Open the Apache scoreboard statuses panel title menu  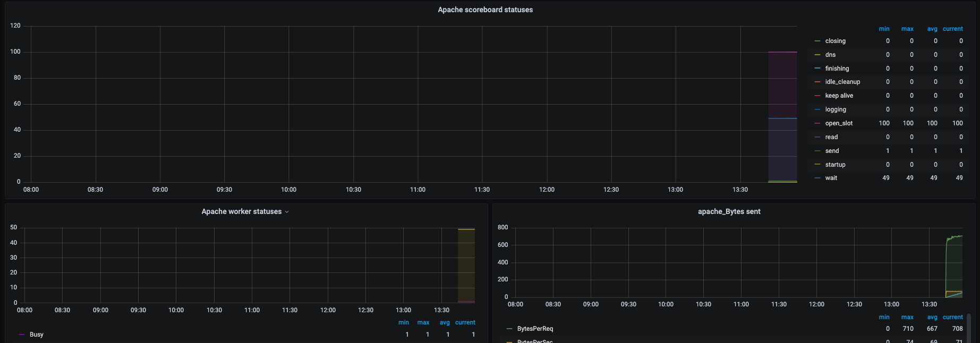[485, 10]
